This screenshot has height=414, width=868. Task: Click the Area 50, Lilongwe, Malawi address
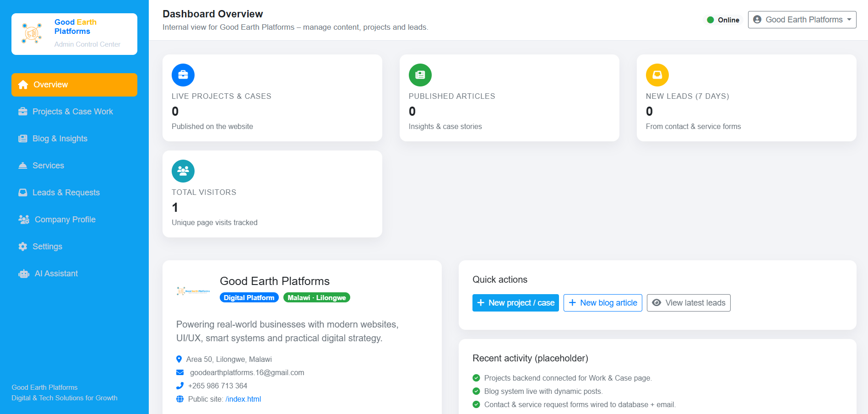pos(229,359)
